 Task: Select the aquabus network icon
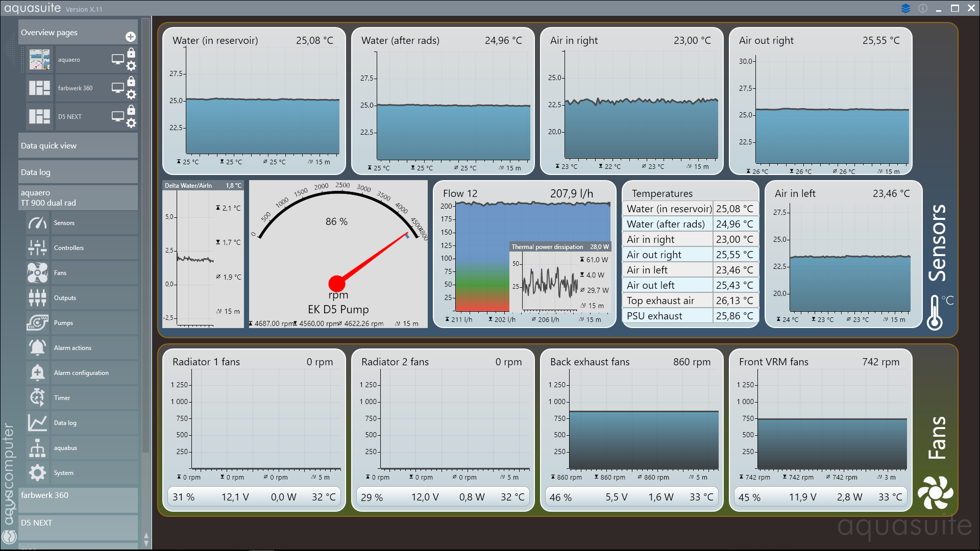(37, 448)
